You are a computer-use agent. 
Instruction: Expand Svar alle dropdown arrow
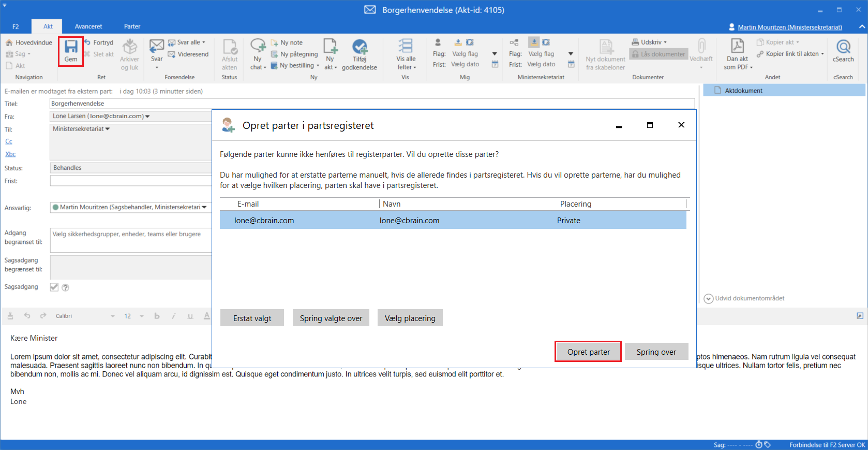point(204,42)
